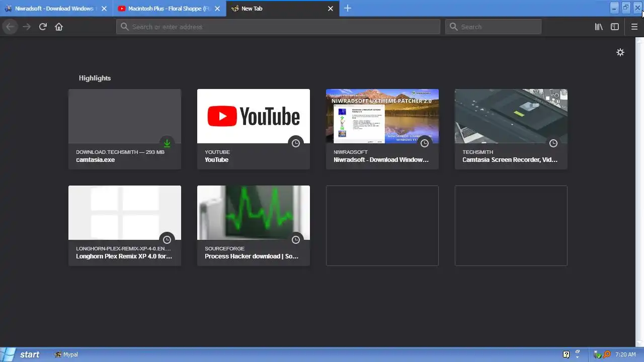Open the TechSmith Camtasia thumbnail
Image resolution: width=644 pixels, height=362 pixels.
click(511, 116)
